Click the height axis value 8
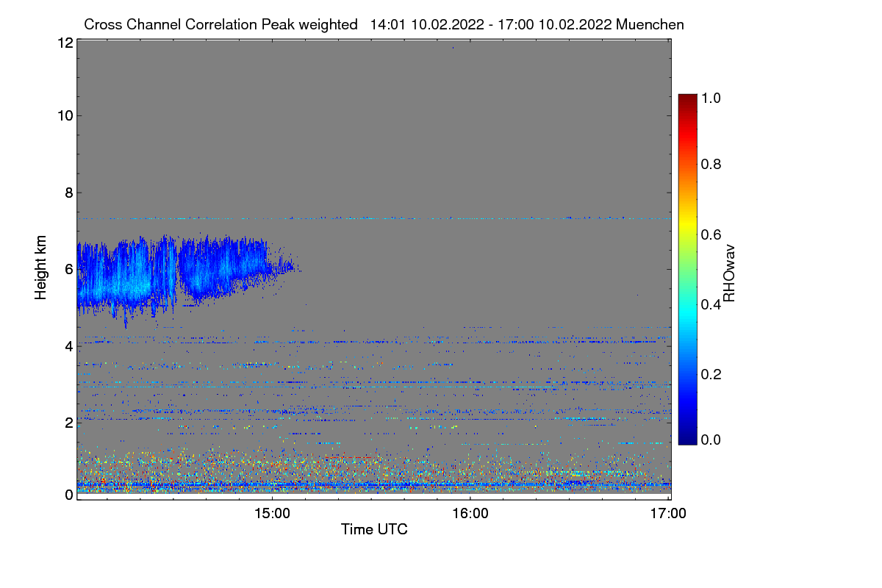 (x=68, y=193)
